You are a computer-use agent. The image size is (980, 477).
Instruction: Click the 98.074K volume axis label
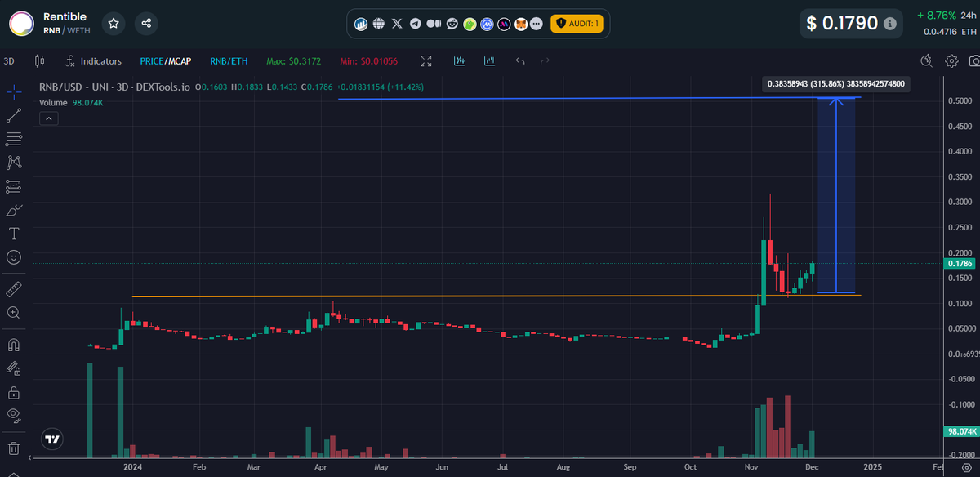[961, 430]
